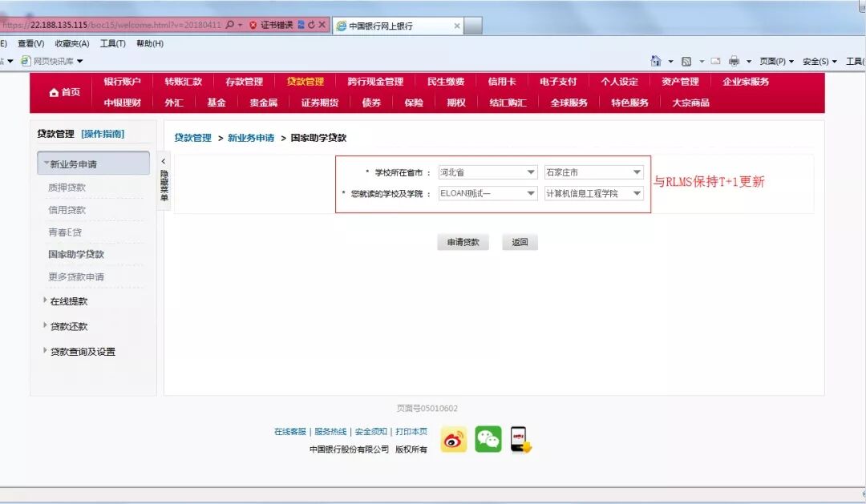Click the RSS feed icon on browser toolbar
The width and height of the screenshot is (866, 504).
click(x=686, y=61)
